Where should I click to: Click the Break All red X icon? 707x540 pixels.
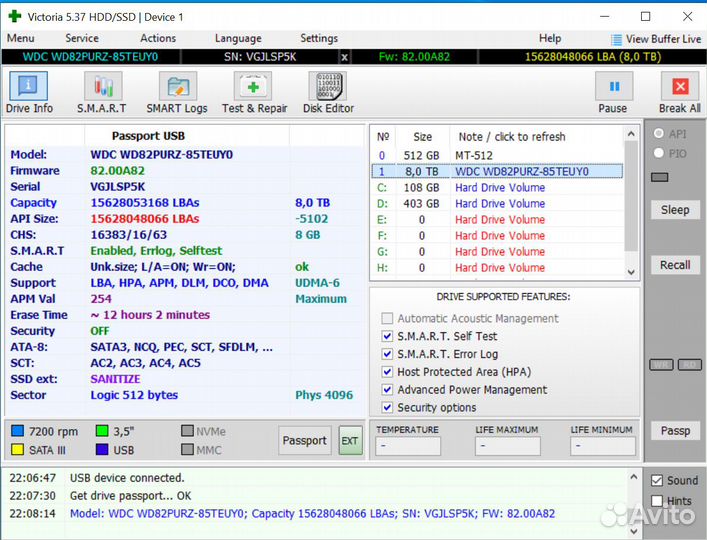(680, 86)
